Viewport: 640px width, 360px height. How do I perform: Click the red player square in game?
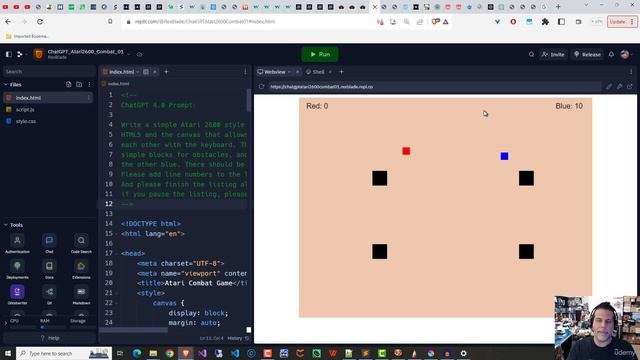point(406,151)
